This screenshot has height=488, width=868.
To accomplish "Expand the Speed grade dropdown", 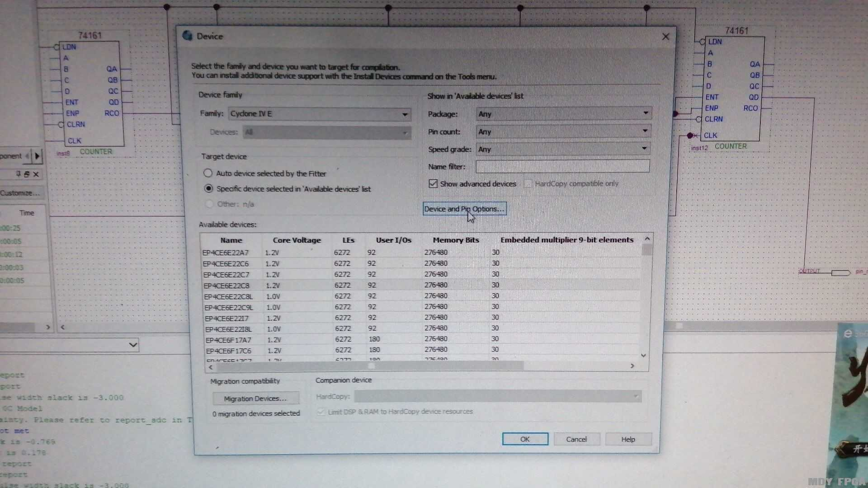I will coord(563,149).
